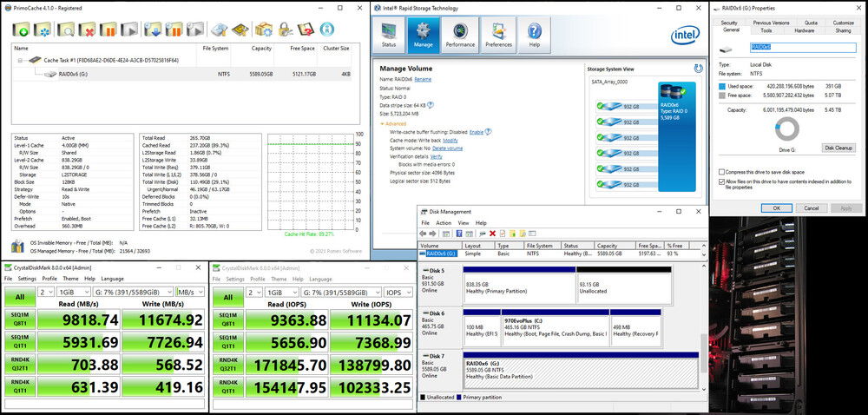Screen dimensions: 868x415
Task: Click Intel RST refresh icon above storage view
Action: coord(698,69)
